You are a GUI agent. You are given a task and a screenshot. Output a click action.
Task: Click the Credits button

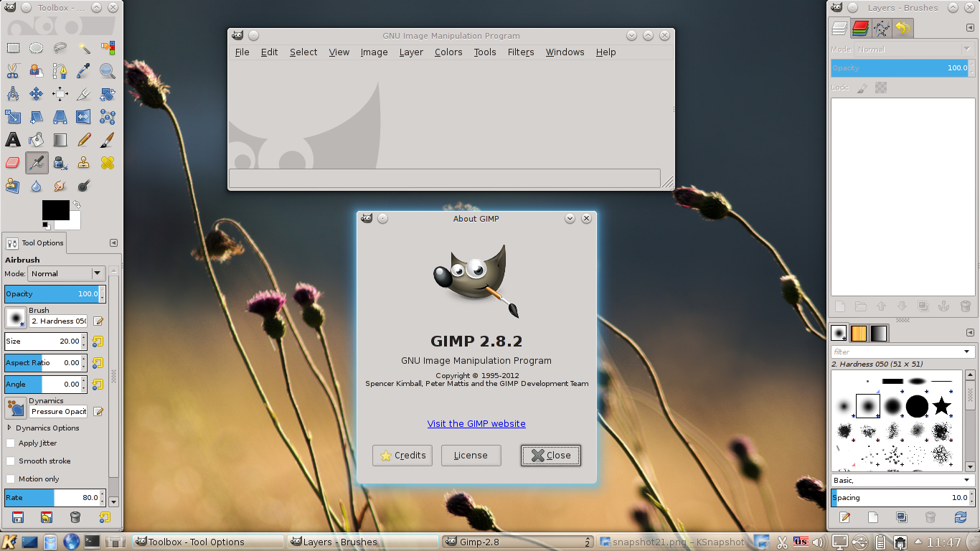tap(402, 456)
